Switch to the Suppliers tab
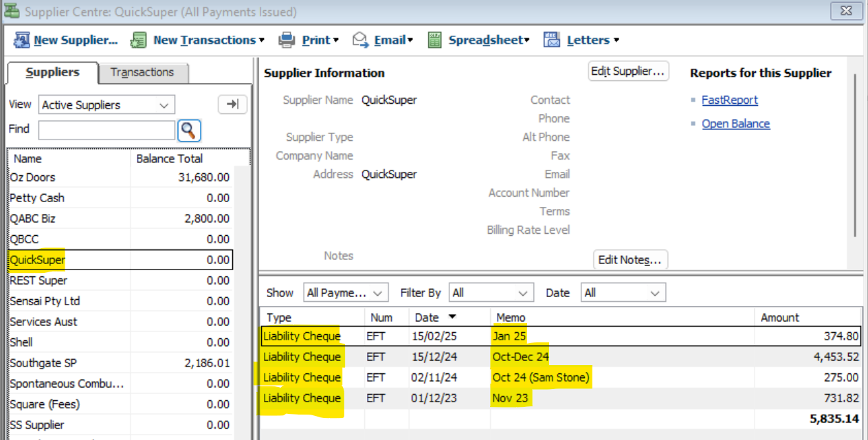Viewport: 868px width, 440px height. coord(53,72)
